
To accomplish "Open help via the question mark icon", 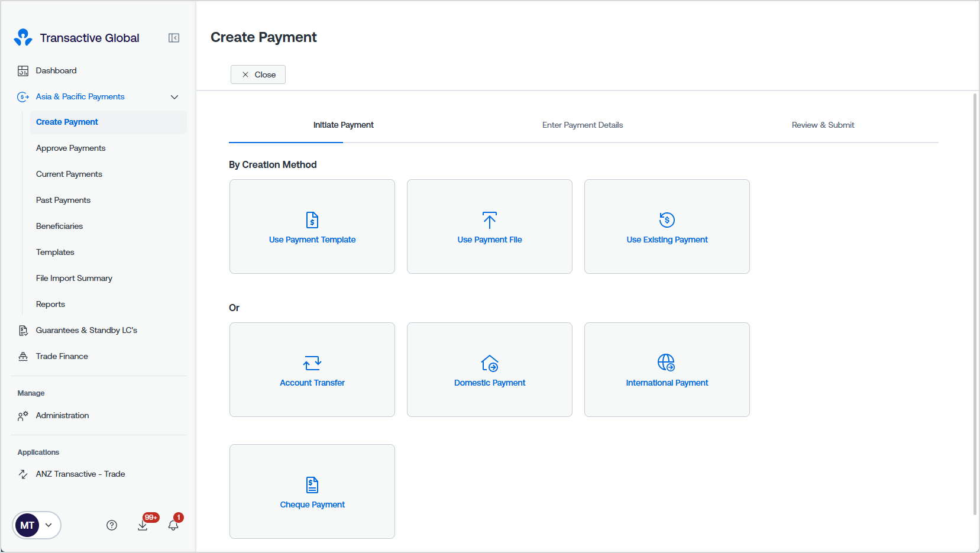I will [112, 525].
